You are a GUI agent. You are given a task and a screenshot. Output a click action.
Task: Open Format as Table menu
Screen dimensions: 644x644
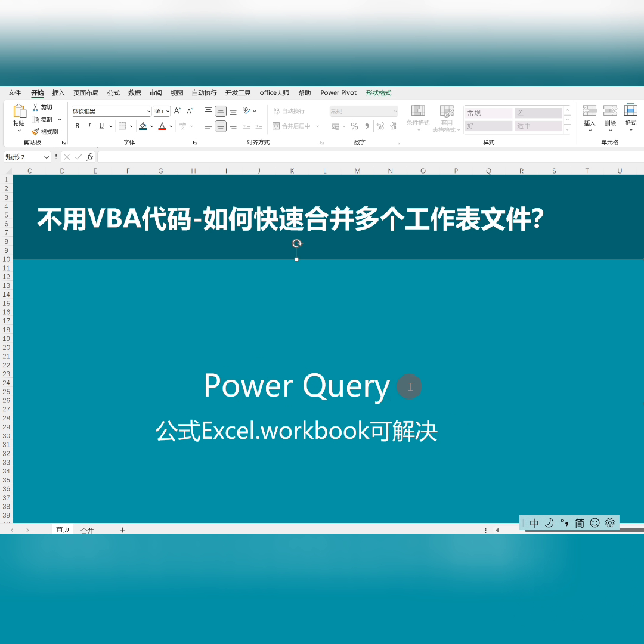[447, 118]
